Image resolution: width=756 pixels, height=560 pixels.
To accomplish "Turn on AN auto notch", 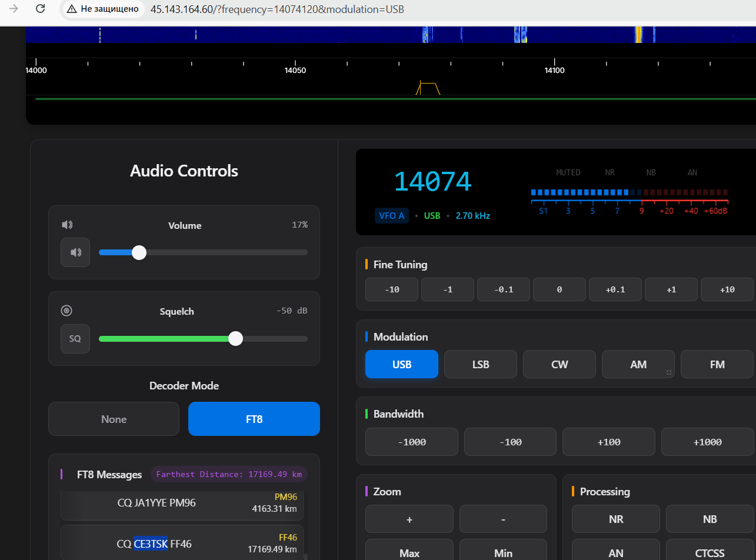I will (616, 553).
